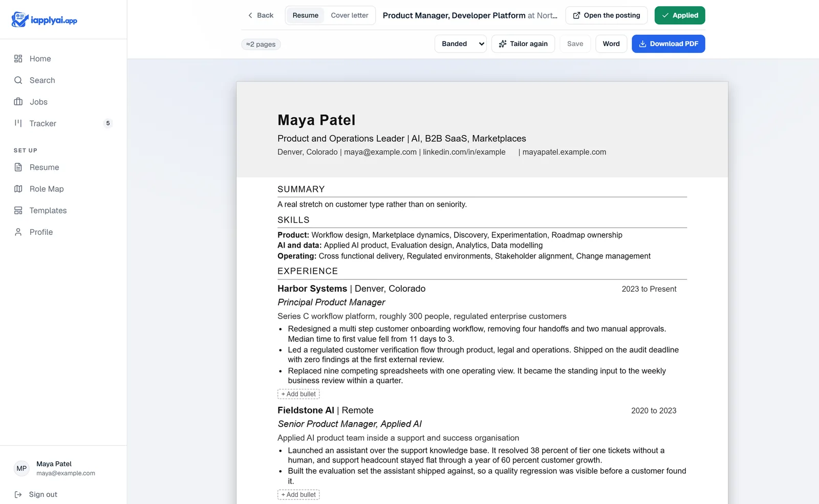Open the Banded template dropdown
819x504 pixels.
pyautogui.click(x=461, y=44)
